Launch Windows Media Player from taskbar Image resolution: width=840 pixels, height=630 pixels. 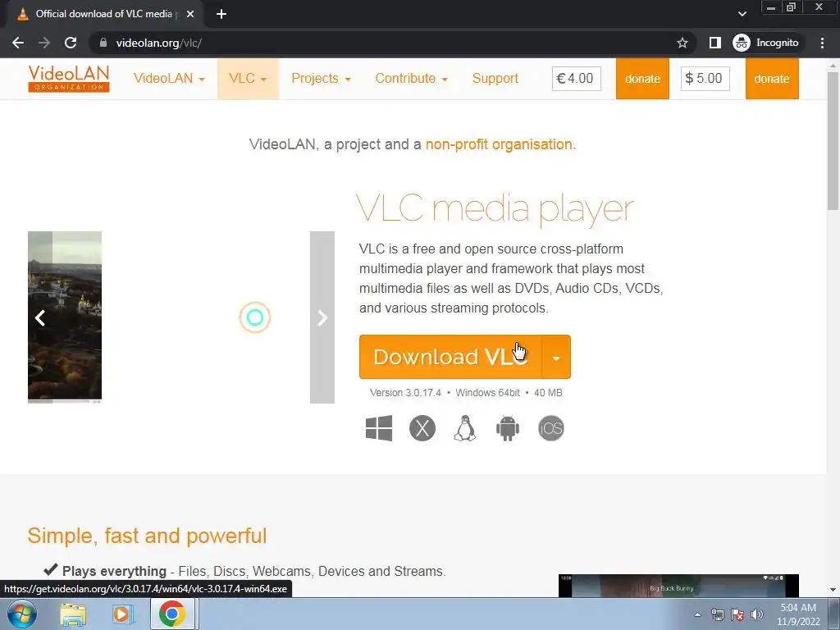pos(121,614)
